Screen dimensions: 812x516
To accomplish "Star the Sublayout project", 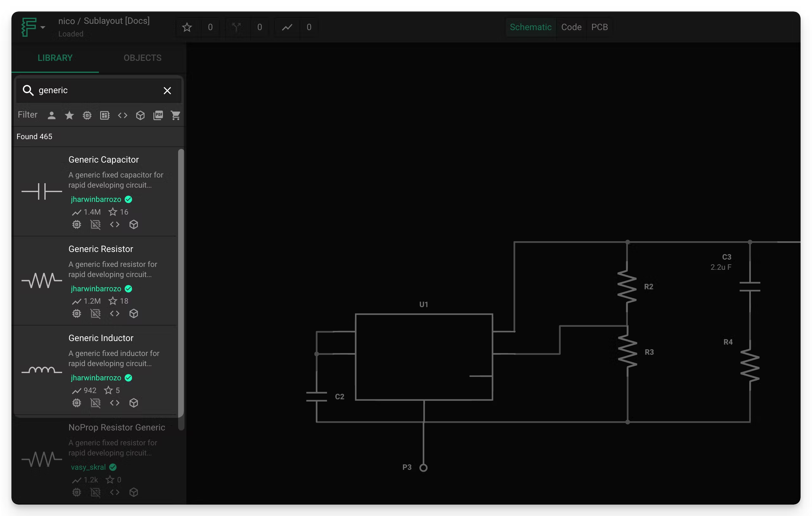I will (187, 27).
